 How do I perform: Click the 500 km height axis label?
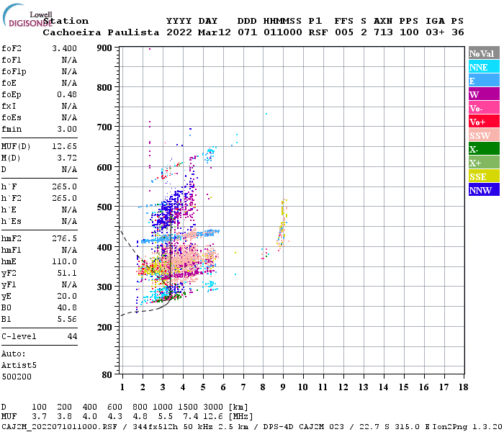click(x=104, y=207)
